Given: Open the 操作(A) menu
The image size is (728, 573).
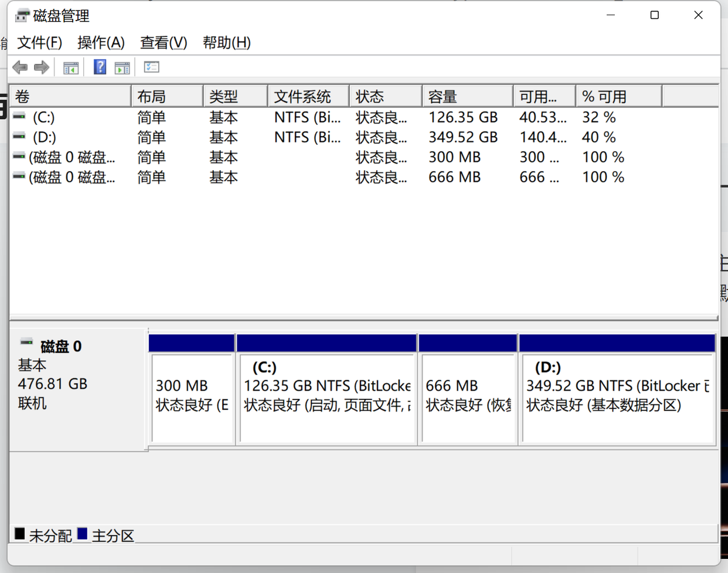Looking at the screenshot, I should (101, 42).
